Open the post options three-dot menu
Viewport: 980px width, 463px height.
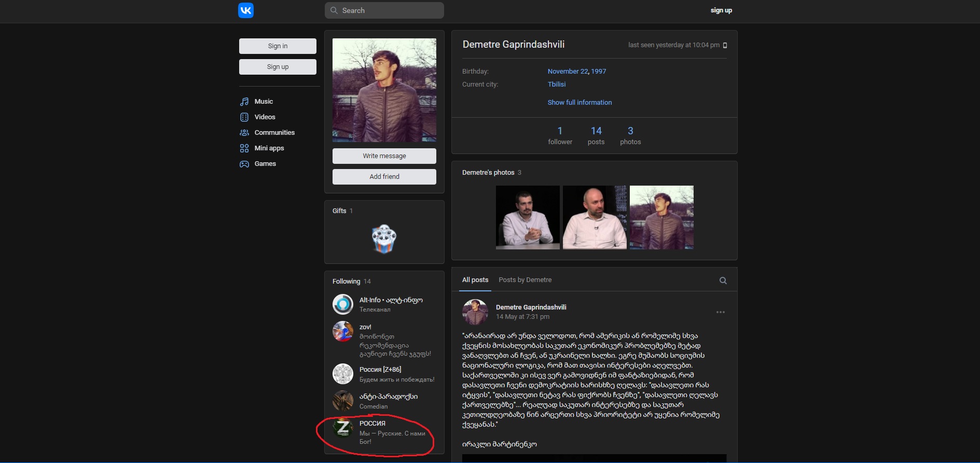pyautogui.click(x=720, y=312)
